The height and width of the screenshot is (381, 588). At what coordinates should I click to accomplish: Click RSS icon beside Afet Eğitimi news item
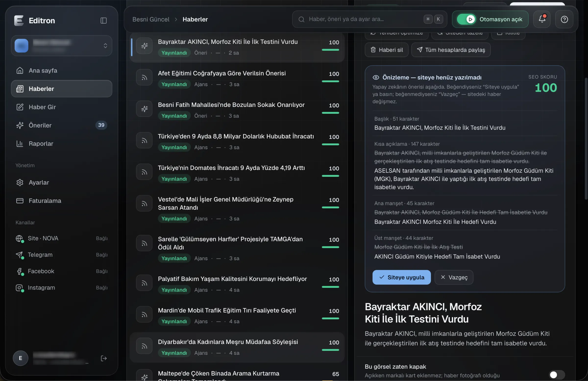[144, 77]
